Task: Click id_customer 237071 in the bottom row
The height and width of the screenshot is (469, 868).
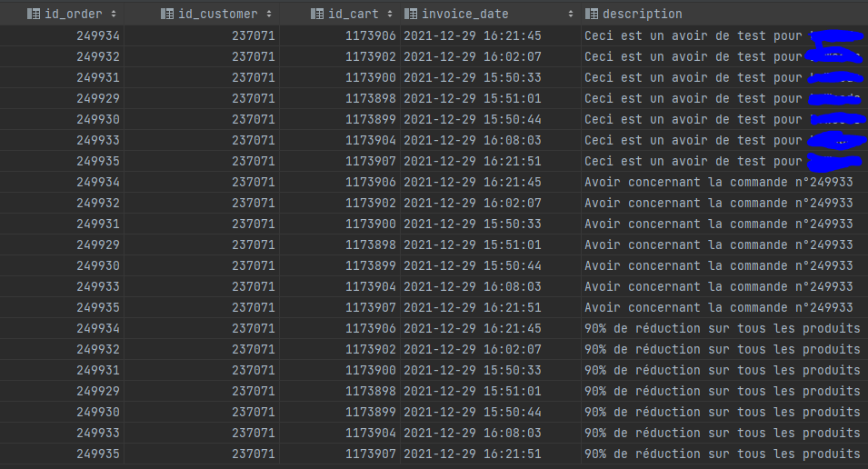Action: coord(254,454)
